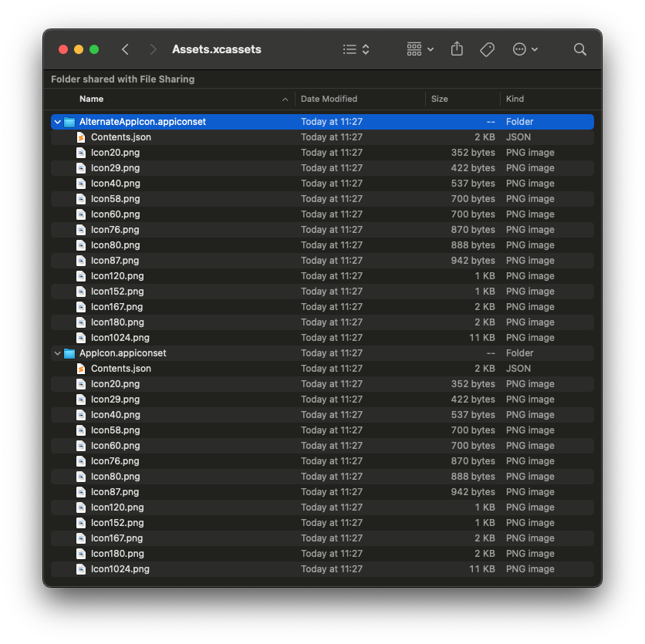
Task: Select Icon87.png under AppIcon.appiconset
Action: 322,492
